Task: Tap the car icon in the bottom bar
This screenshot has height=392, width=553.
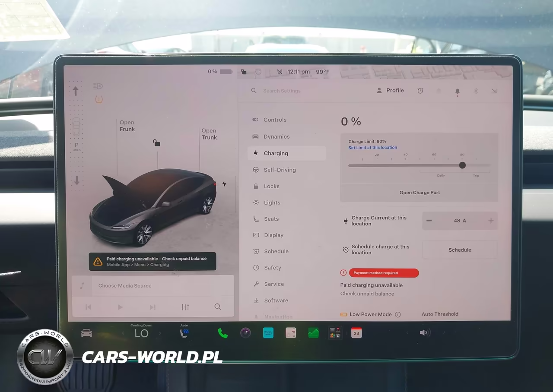Action: [x=86, y=333]
